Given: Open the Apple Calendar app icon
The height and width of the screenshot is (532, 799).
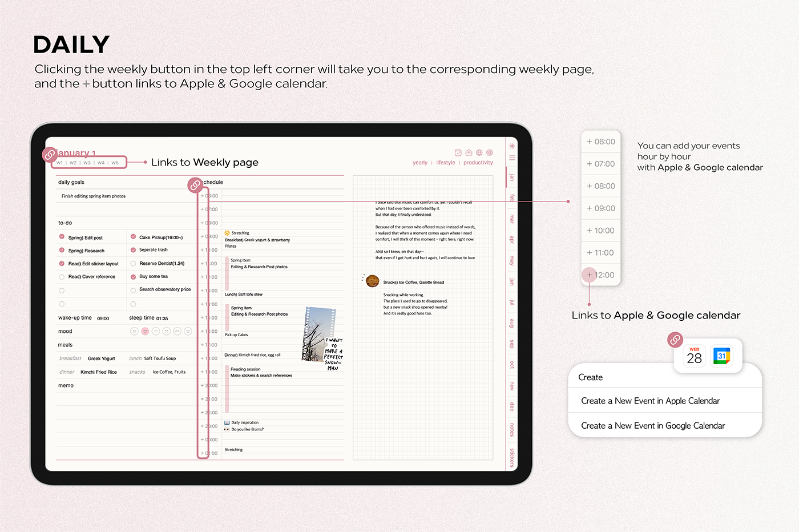Looking at the screenshot, I should [694, 356].
